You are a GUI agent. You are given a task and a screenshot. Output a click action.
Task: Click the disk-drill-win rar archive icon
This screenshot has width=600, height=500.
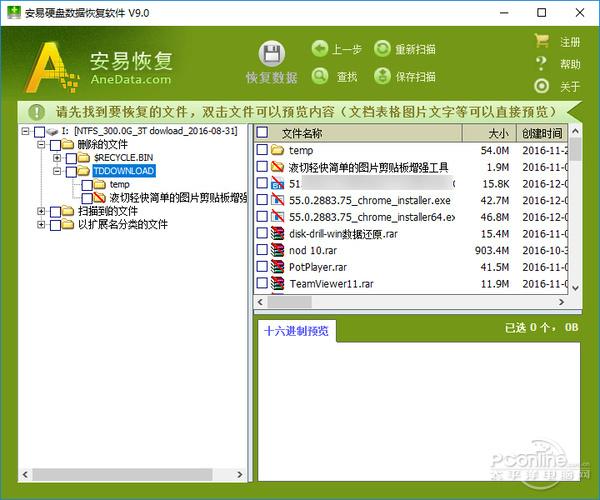point(277,233)
